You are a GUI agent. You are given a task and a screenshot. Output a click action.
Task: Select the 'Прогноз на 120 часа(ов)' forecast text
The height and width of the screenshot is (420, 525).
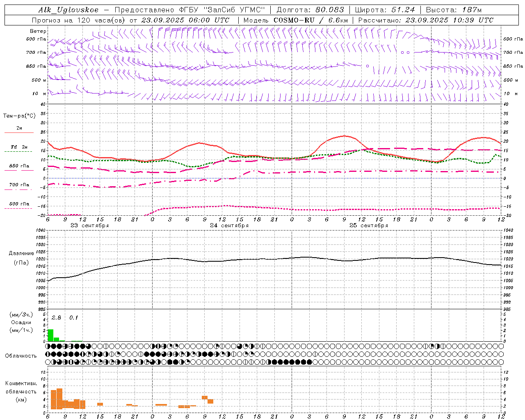tap(79, 20)
